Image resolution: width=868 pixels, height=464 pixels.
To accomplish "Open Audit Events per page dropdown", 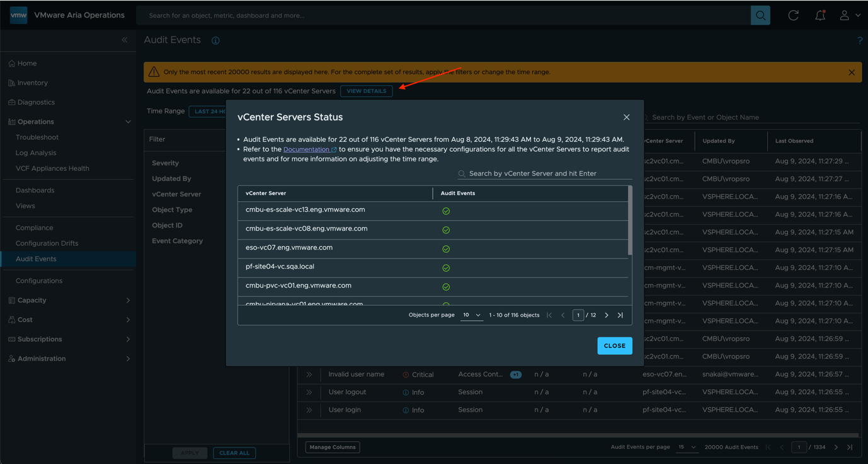I will pos(687,448).
